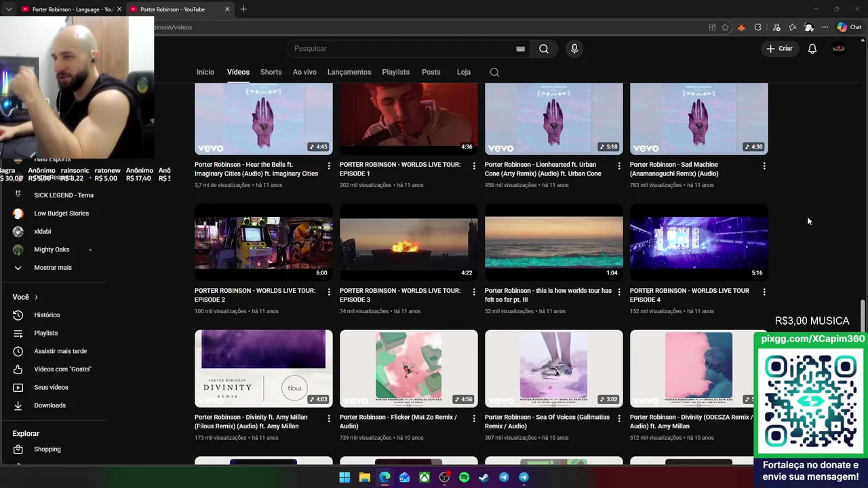This screenshot has height=488, width=868.
Task: Open the on-screen keyboard icon in search box
Action: (x=520, y=49)
